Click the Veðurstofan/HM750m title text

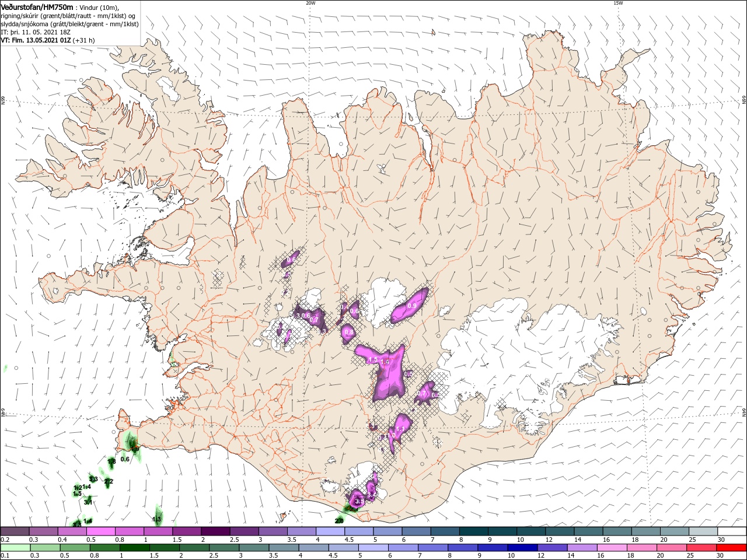tap(37, 6)
